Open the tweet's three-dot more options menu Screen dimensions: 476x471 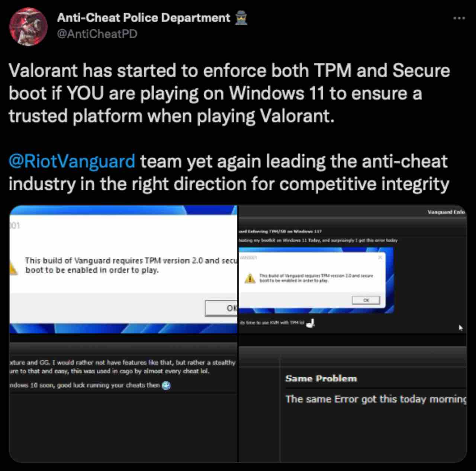pyautogui.click(x=459, y=18)
